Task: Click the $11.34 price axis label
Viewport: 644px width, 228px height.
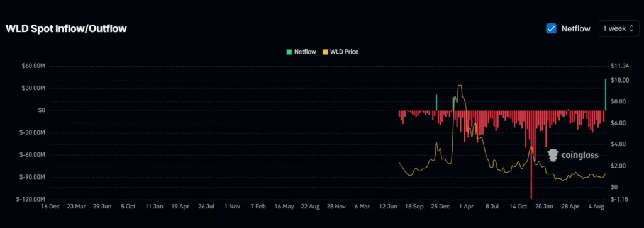Action: click(619, 66)
